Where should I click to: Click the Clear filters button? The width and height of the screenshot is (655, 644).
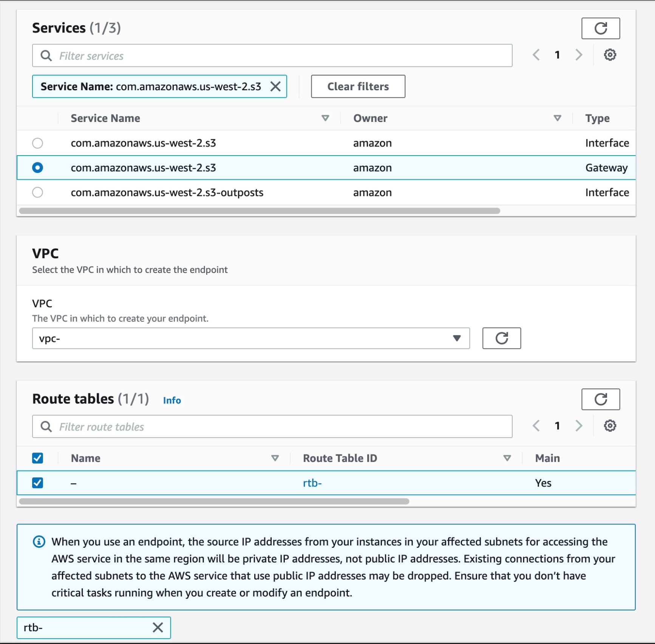358,86
